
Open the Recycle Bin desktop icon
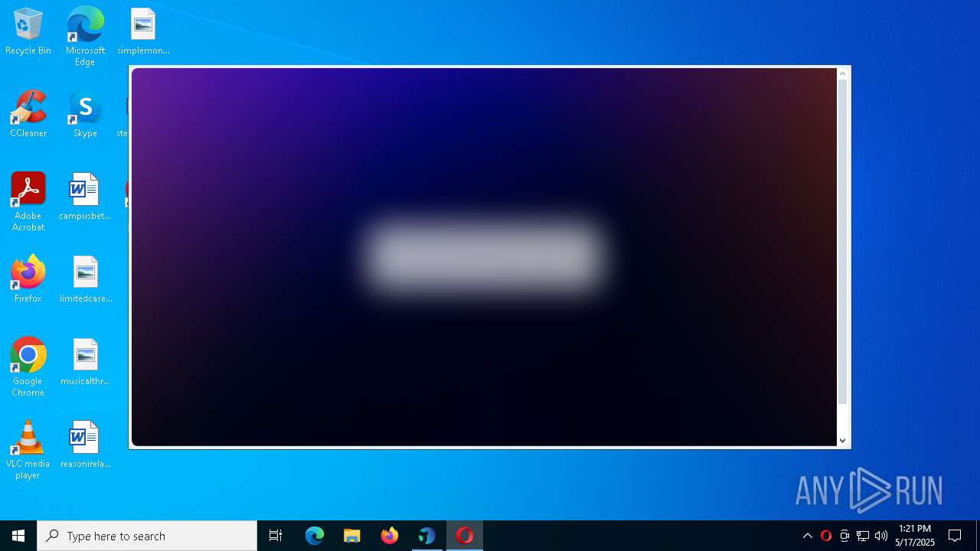coord(28,32)
